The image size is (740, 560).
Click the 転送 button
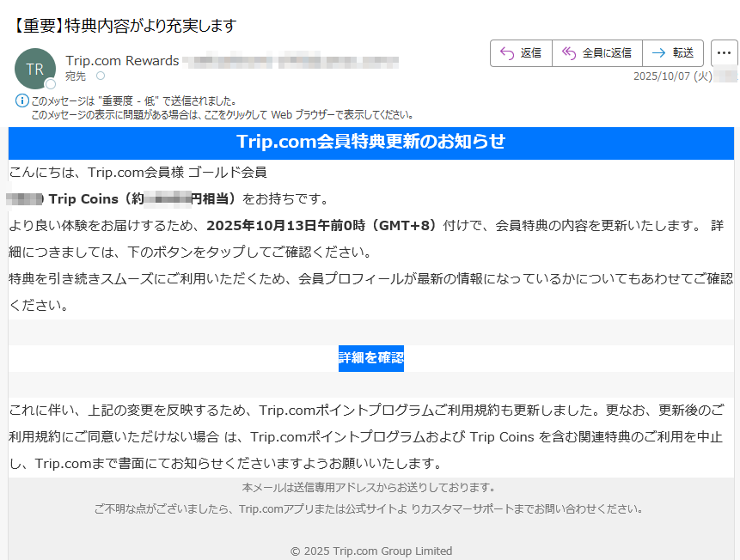pyautogui.click(x=673, y=52)
